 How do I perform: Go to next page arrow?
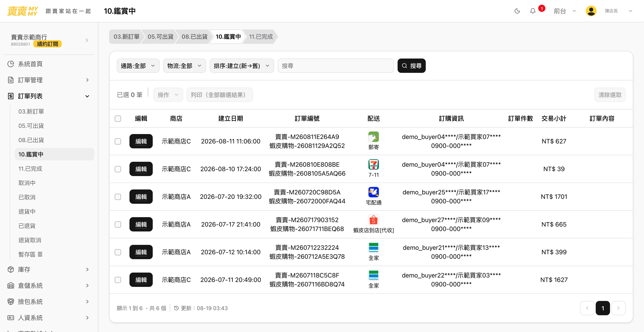pyautogui.click(x=618, y=308)
